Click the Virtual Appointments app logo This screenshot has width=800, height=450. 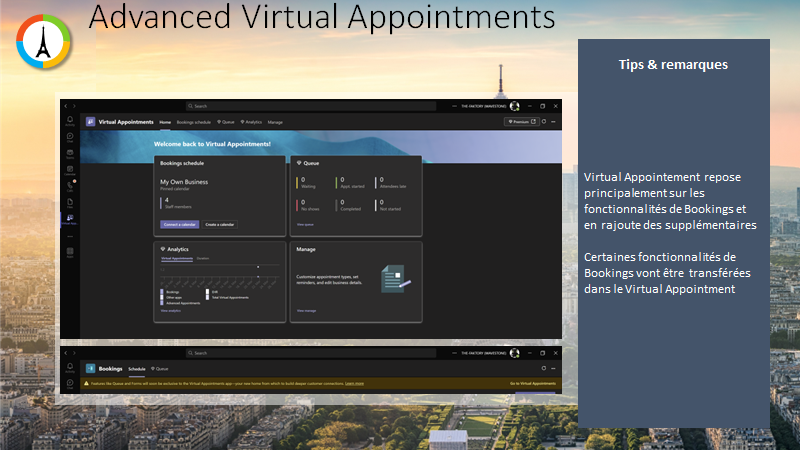[x=90, y=122]
